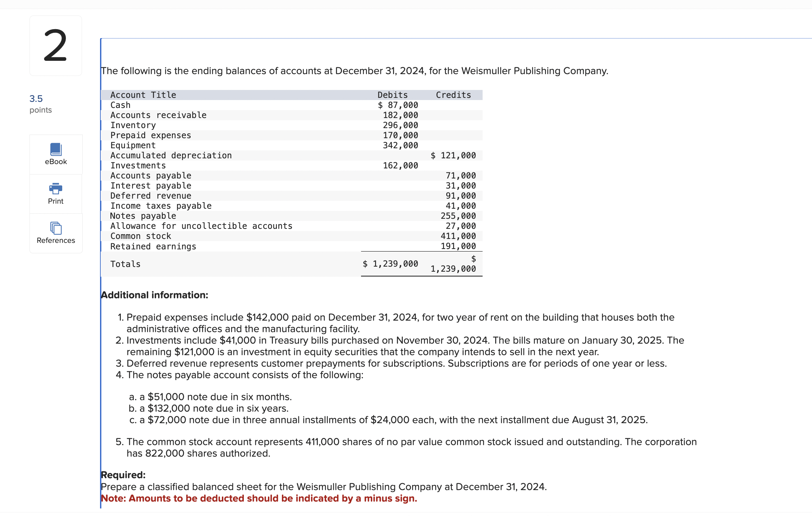
Task: Click the Additional information heading
Action: (x=155, y=295)
